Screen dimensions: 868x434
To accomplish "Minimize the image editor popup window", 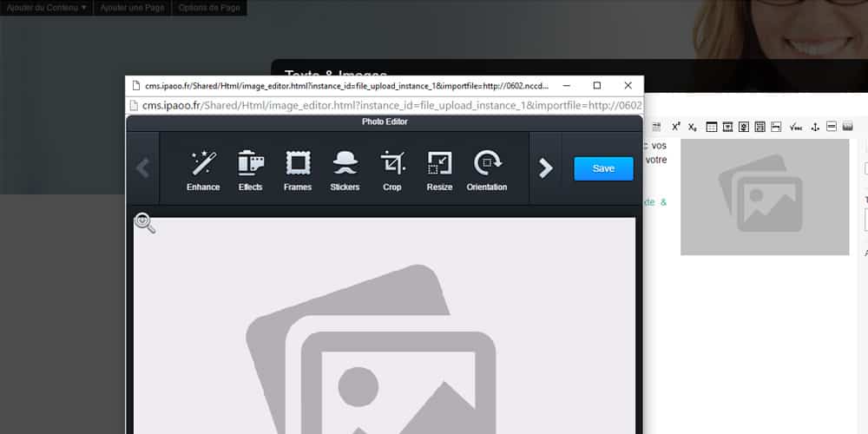I will tap(566, 86).
